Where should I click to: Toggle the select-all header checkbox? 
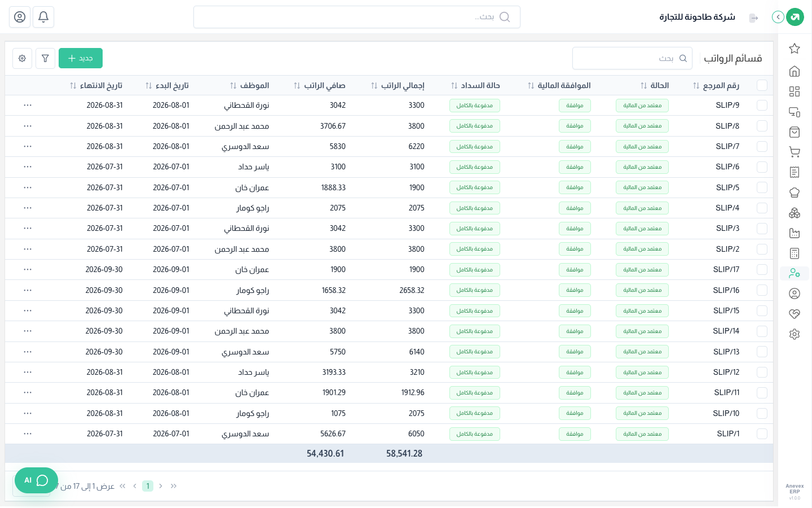762,85
